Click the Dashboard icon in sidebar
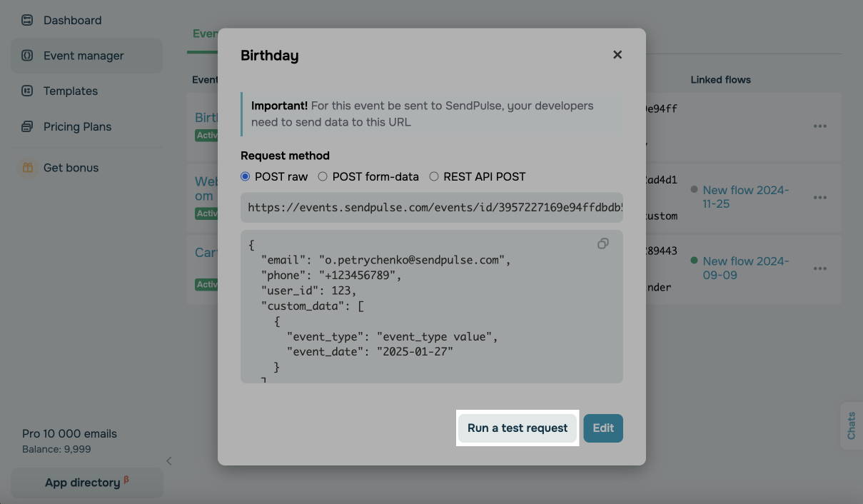 click(27, 20)
